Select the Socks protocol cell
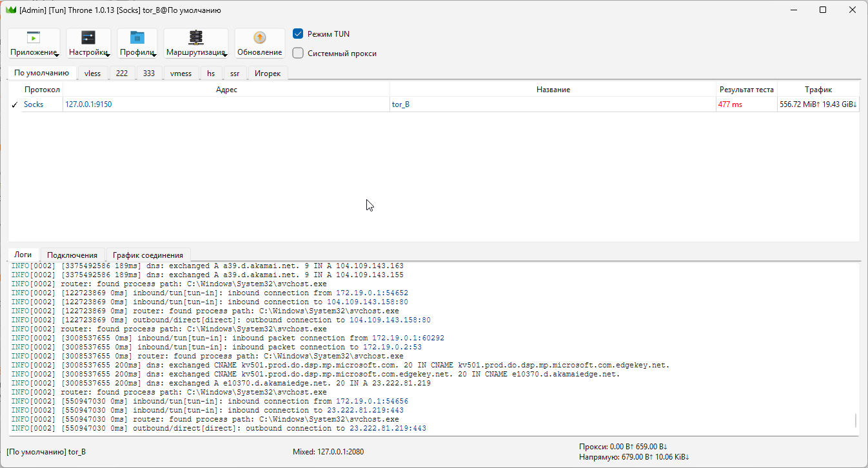 pos(43,104)
